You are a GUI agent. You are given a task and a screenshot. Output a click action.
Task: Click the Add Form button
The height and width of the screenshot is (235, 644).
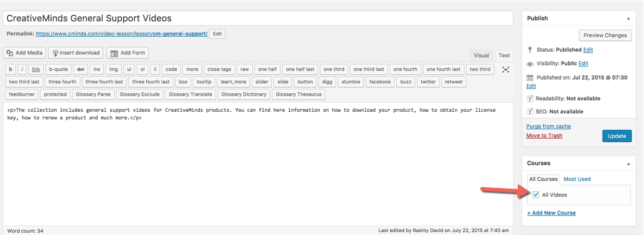click(x=127, y=53)
